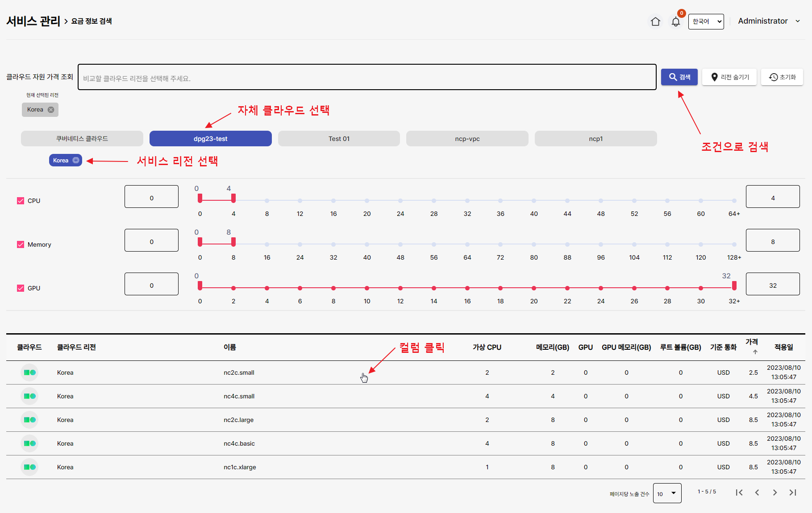This screenshot has width=812, height=513.
Task: Click the home icon in the header
Action: pyautogui.click(x=655, y=21)
